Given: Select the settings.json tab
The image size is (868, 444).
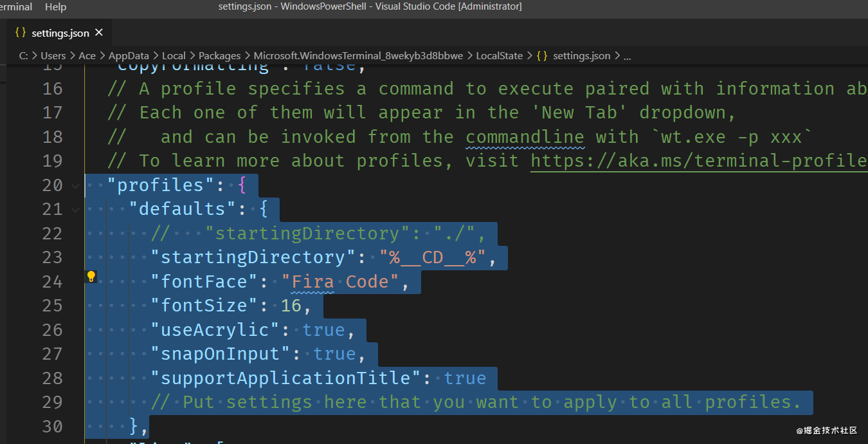Looking at the screenshot, I should [60, 33].
